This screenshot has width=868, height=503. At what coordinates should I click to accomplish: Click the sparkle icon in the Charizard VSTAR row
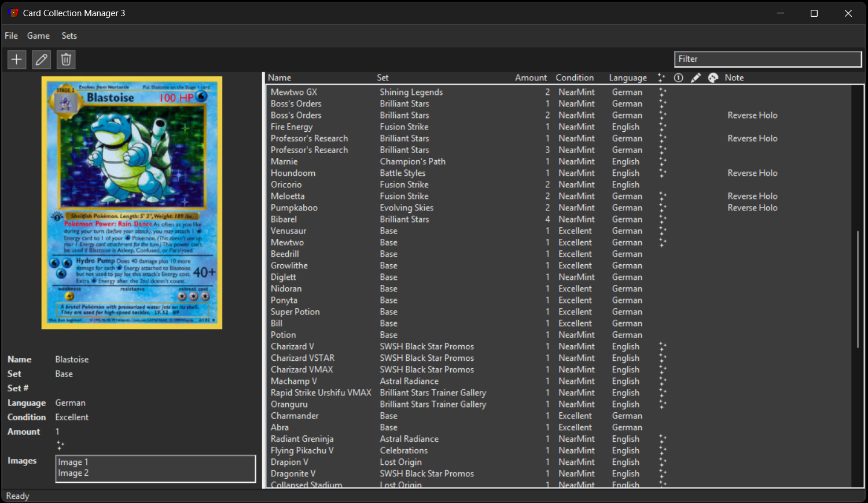pos(663,358)
